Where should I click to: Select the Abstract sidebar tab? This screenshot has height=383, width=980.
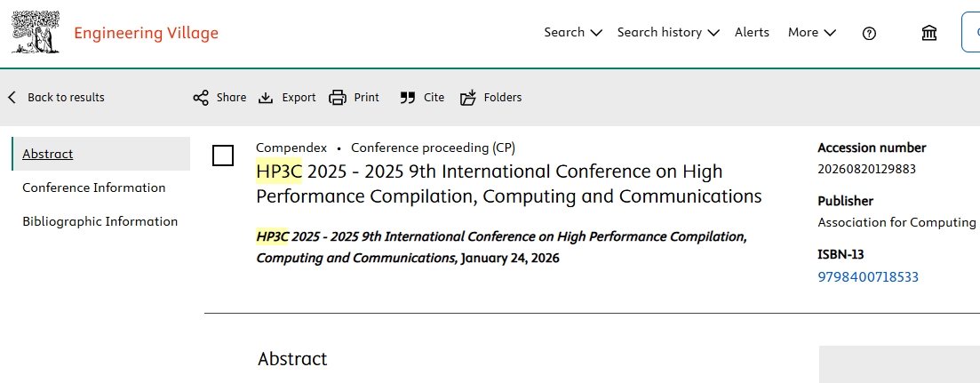click(48, 154)
